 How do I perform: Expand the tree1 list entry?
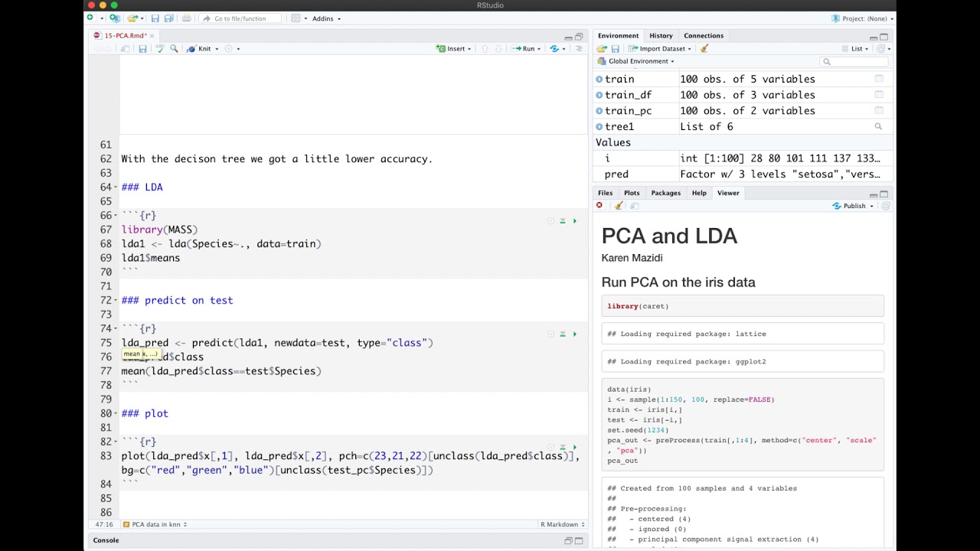(599, 127)
